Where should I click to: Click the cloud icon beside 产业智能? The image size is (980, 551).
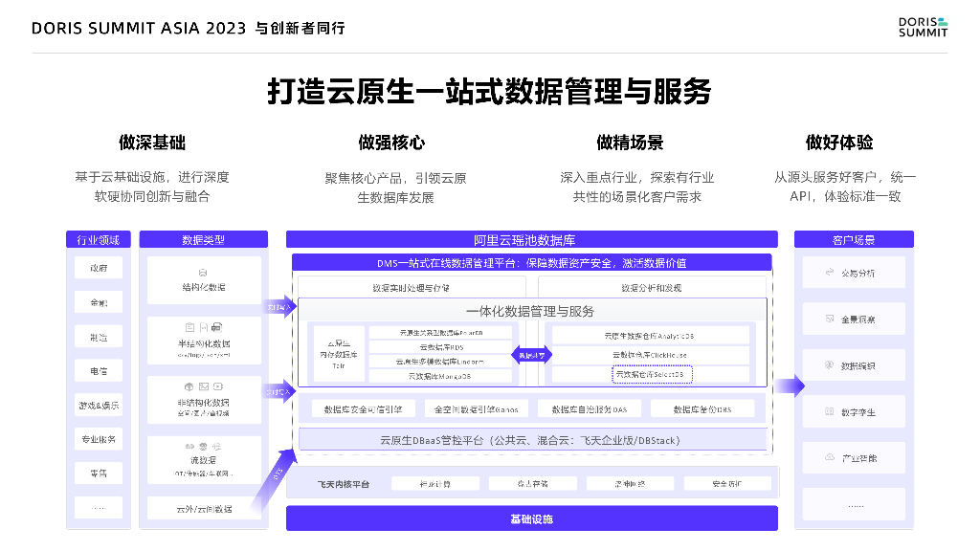(830, 457)
